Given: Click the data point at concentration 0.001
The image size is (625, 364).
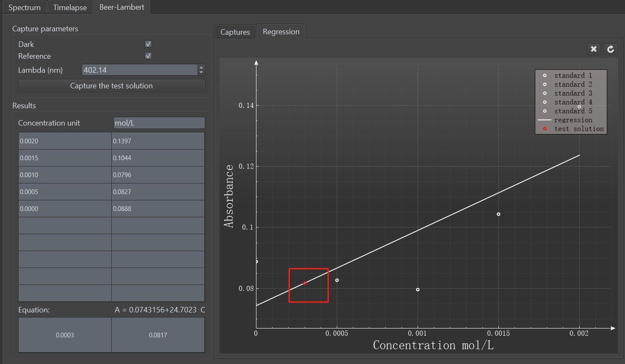Looking at the screenshot, I should (x=418, y=290).
